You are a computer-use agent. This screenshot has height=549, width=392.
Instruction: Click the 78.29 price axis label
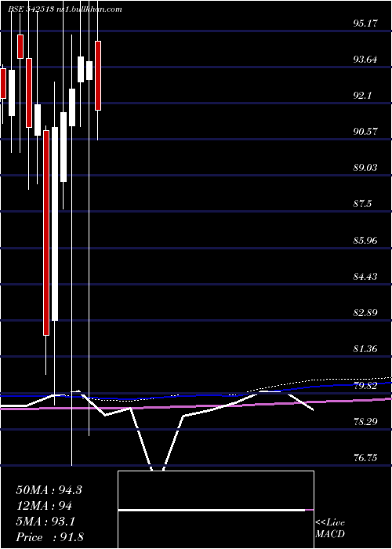point(366,422)
